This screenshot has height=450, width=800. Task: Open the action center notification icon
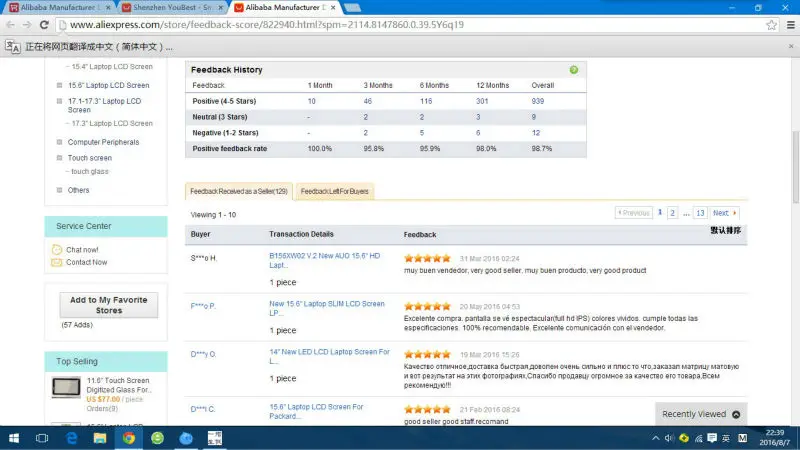[x=712, y=438]
